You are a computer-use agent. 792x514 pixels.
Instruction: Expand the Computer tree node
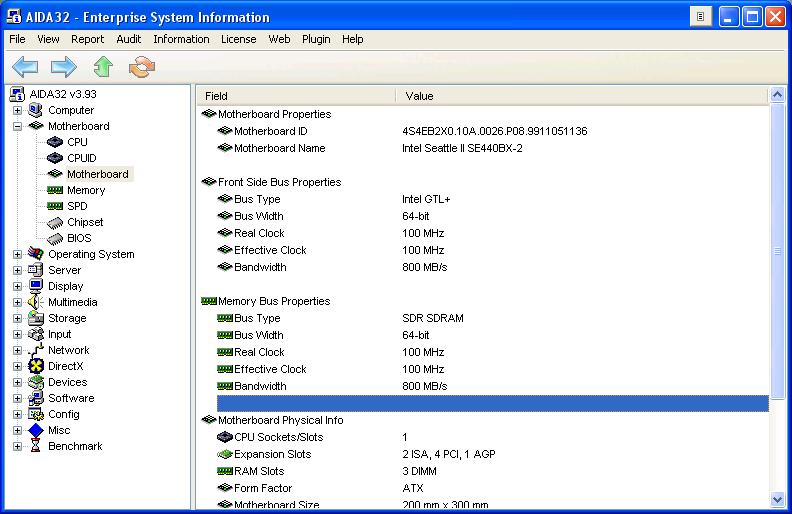pos(17,110)
